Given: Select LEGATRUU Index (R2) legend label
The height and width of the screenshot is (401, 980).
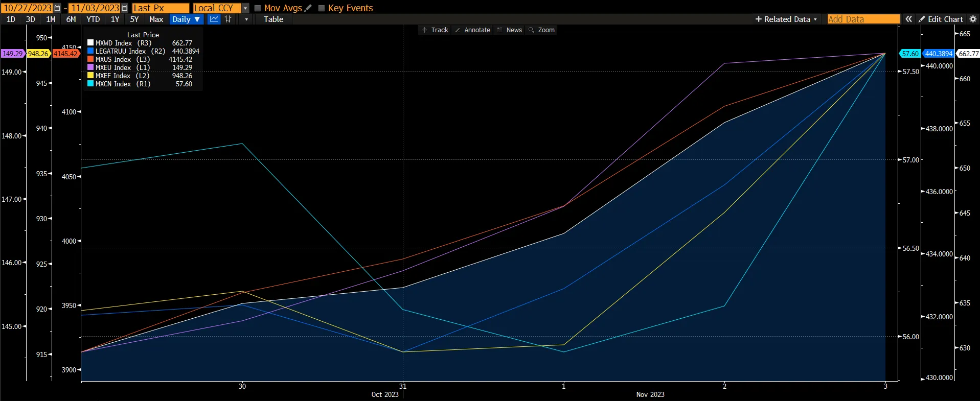Looking at the screenshot, I should point(131,51).
